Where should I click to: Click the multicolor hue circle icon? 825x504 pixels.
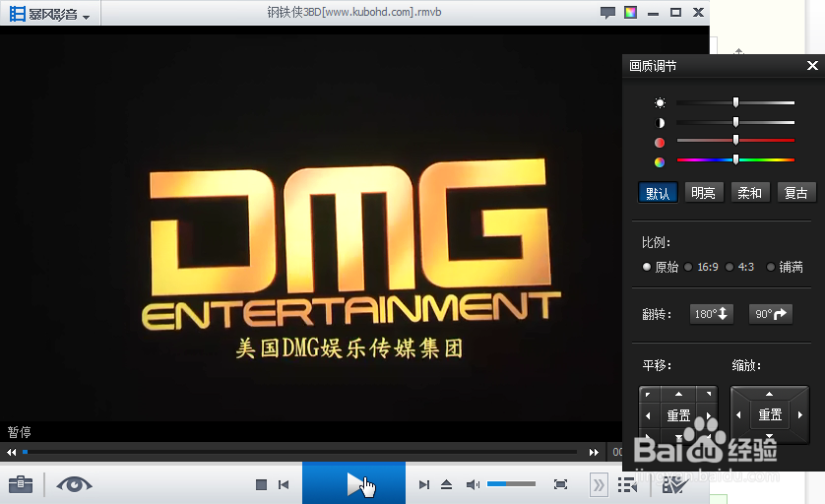coord(660,162)
